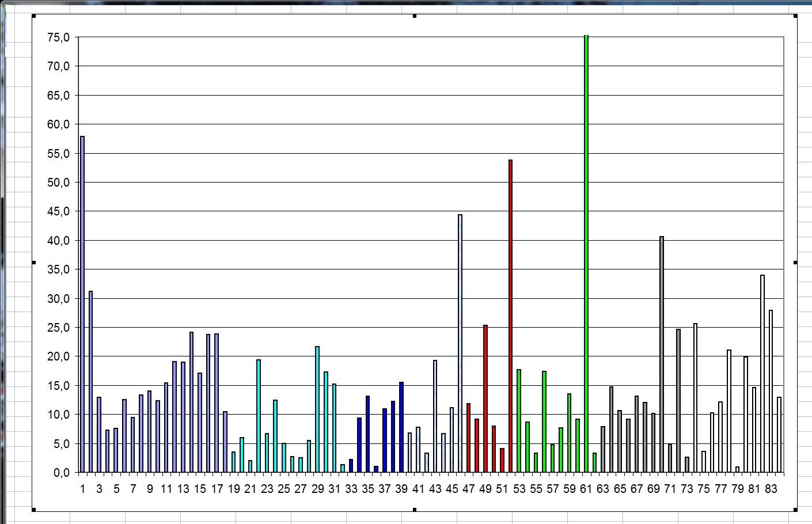Click the red bar at category 49
The width and height of the screenshot is (812, 524).
pos(485,398)
